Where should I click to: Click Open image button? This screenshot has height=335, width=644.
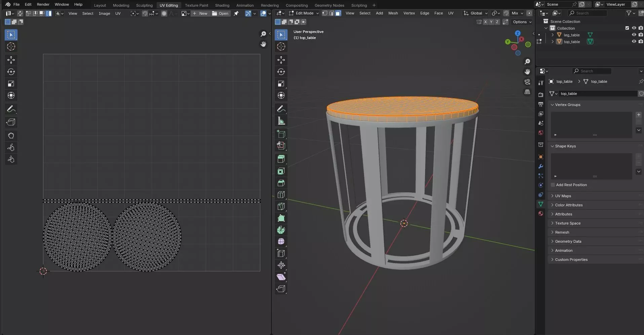(220, 13)
